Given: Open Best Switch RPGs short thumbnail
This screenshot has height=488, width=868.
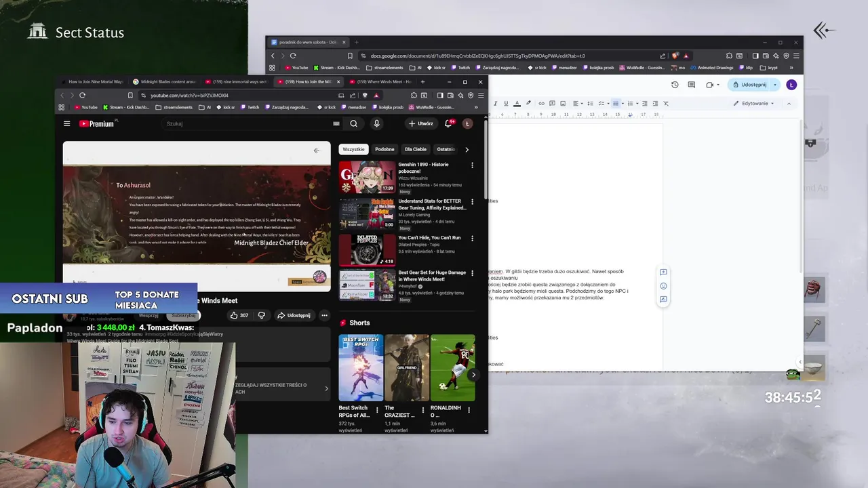Looking at the screenshot, I should (x=361, y=368).
